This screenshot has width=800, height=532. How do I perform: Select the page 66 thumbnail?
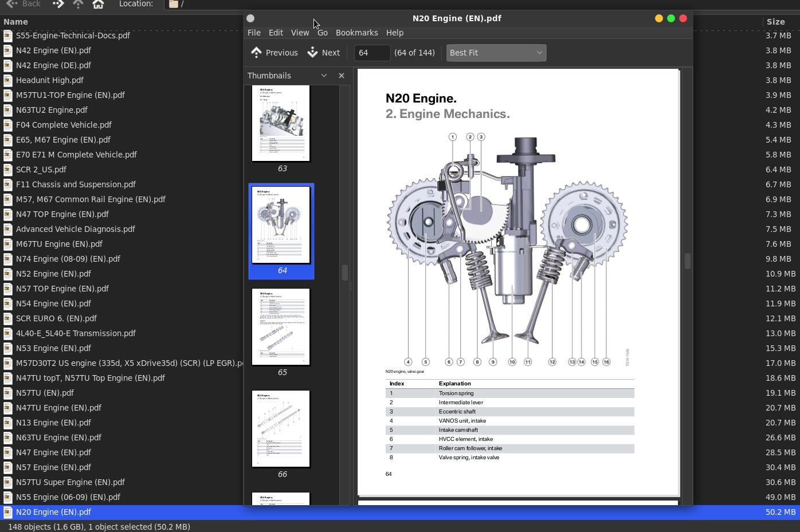tap(281, 429)
